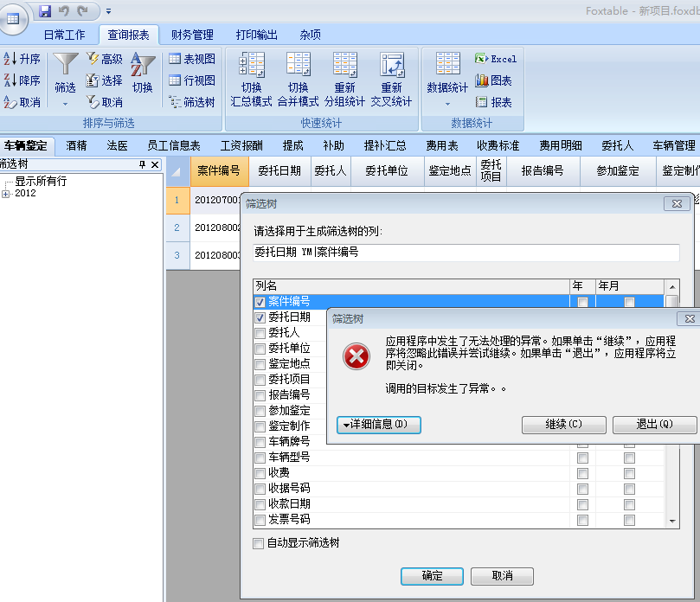This screenshot has height=602, width=700.
Task: Open the 日常工作 ribbon tab
Action: point(64,35)
